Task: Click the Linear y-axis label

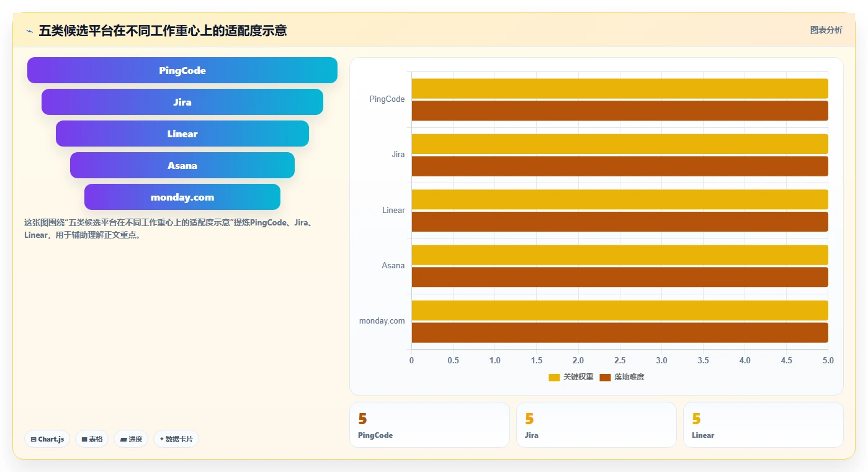Action: tap(393, 211)
